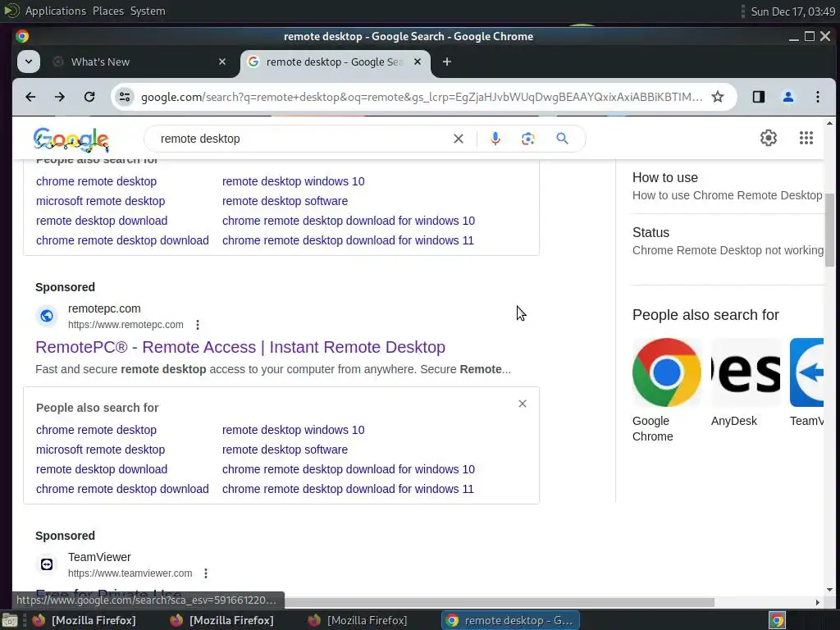Start voice search with microphone icon
840x630 pixels.
pyautogui.click(x=495, y=139)
